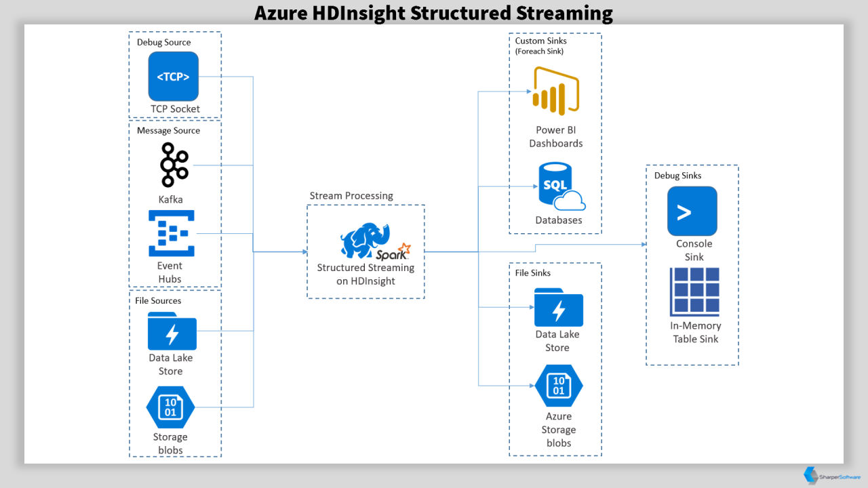Image resolution: width=868 pixels, height=488 pixels.
Task: Select the 'Azure Storage blobs' caption
Action: pos(559,430)
